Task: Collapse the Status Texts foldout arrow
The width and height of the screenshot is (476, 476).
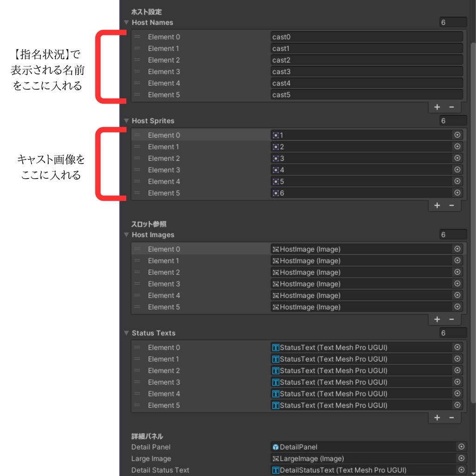Action: 126,333
